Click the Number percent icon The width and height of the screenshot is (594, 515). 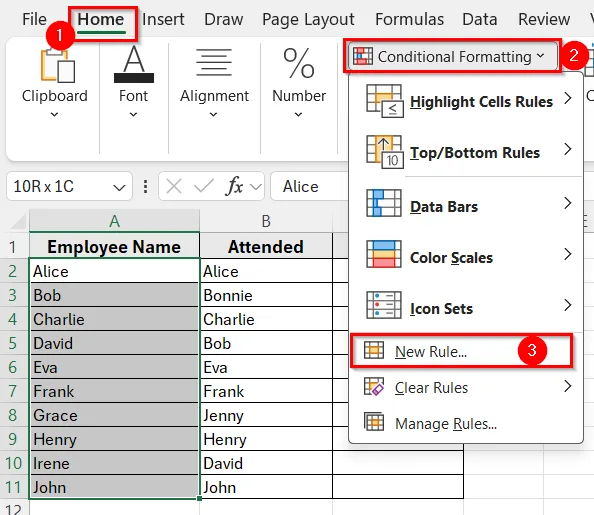coord(299,63)
